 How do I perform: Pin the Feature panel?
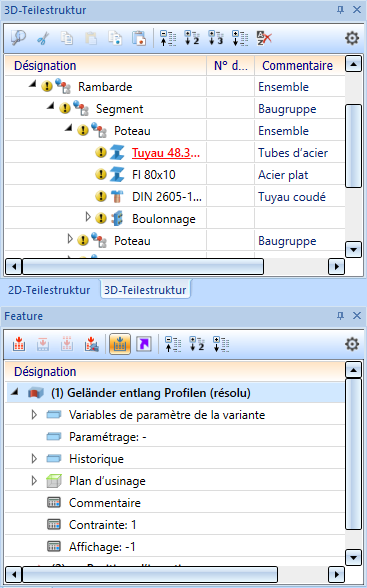pyautogui.click(x=340, y=316)
